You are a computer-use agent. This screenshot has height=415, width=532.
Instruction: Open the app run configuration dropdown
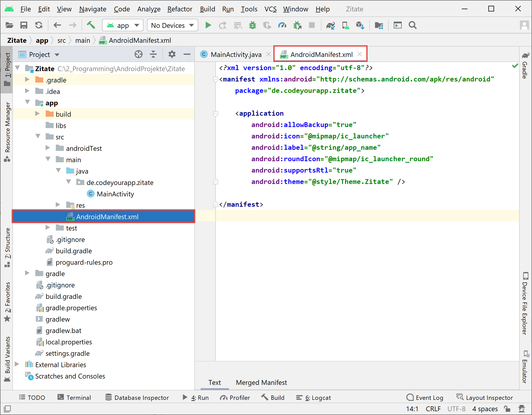(x=123, y=25)
